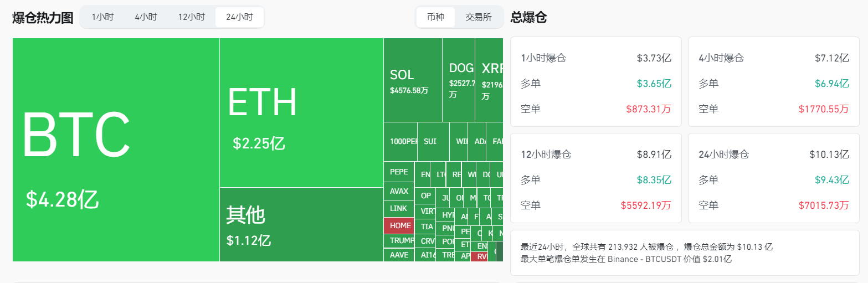Click the DOGE heatmap tile
868x283 pixels.
[459, 80]
